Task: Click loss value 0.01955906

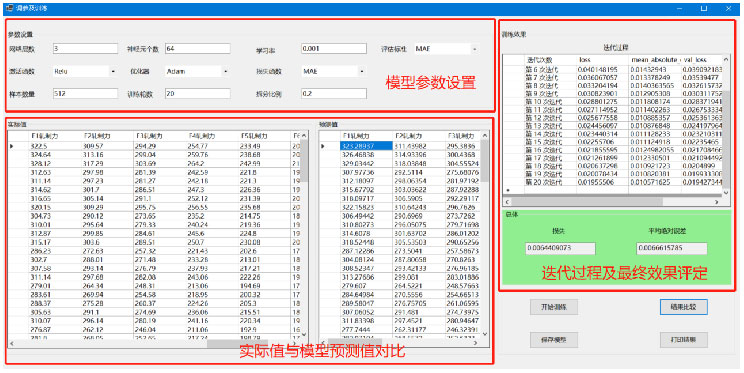Action: (x=596, y=182)
